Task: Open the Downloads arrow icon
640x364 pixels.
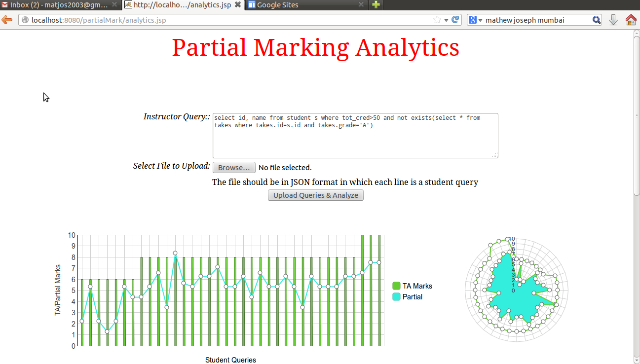Action: click(x=613, y=20)
